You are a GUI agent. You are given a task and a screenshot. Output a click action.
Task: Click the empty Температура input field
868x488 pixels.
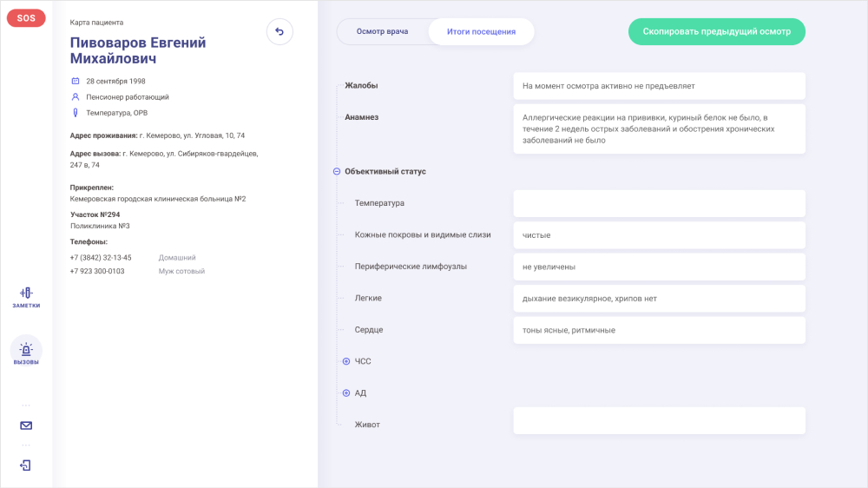point(659,203)
